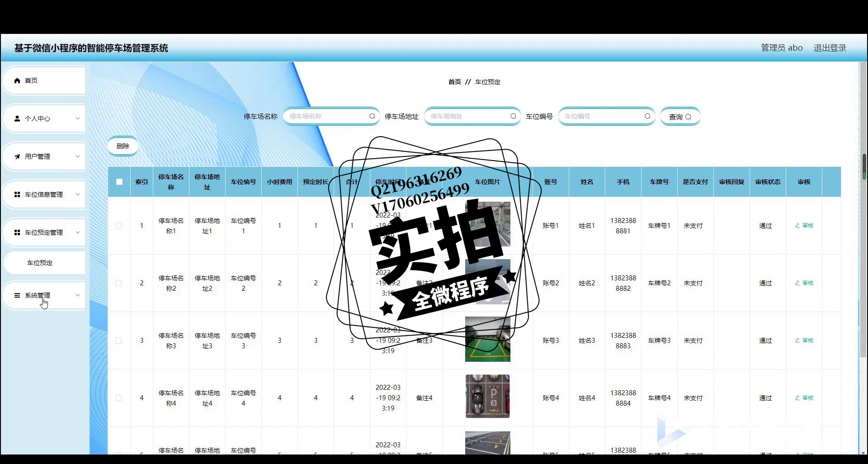Click the edit icon in row 1 审核

click(797, 226)
